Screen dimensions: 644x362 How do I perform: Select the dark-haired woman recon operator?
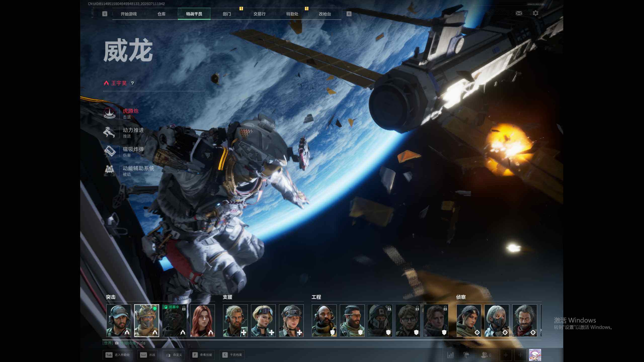pos(469,321)
